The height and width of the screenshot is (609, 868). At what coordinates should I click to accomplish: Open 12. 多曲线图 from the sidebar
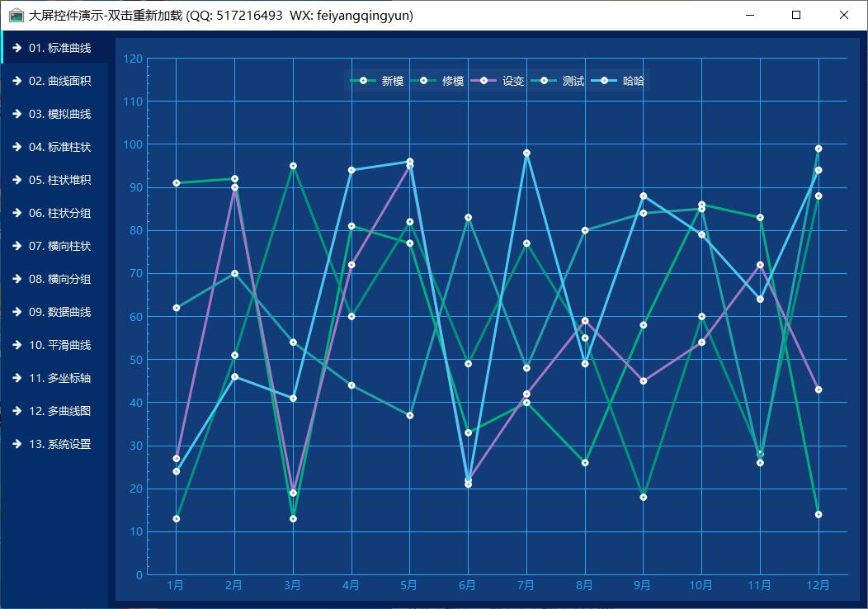(x=59, y=411)
